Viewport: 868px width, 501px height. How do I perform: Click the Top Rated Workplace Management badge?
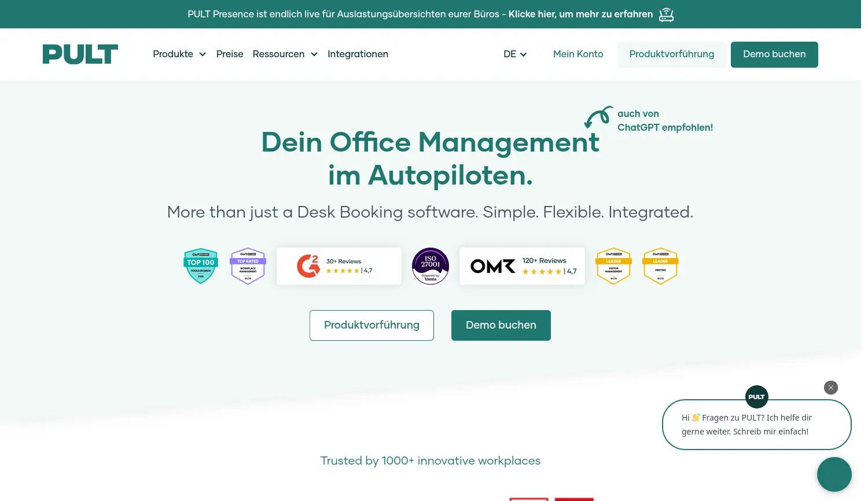click(248, 266)
